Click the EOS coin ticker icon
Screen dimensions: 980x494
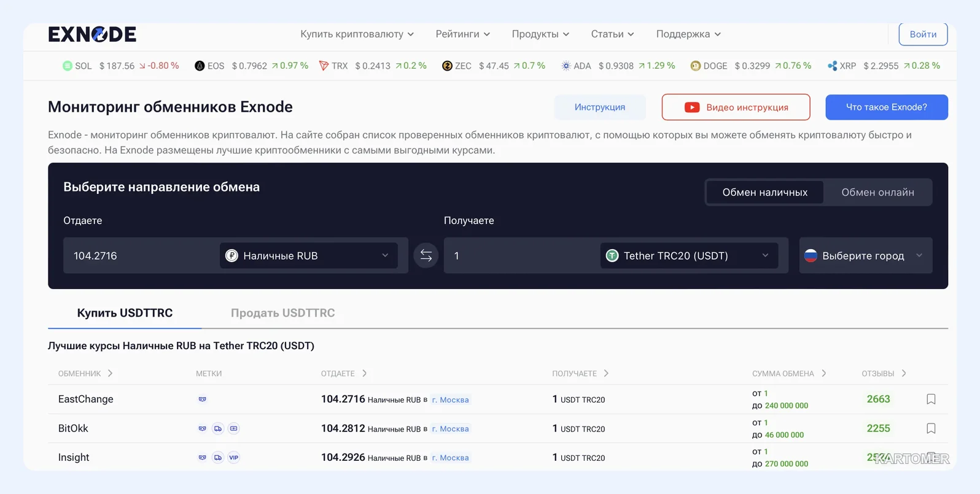200,66
